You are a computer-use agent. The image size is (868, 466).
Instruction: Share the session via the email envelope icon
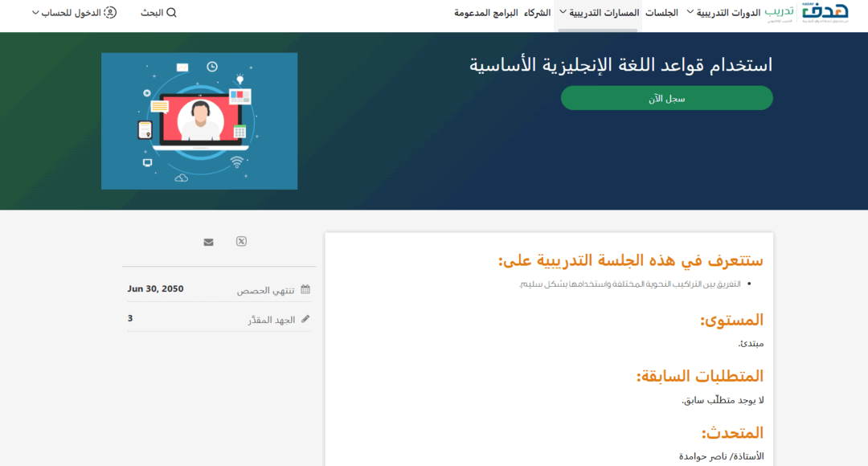click(208, 241)
